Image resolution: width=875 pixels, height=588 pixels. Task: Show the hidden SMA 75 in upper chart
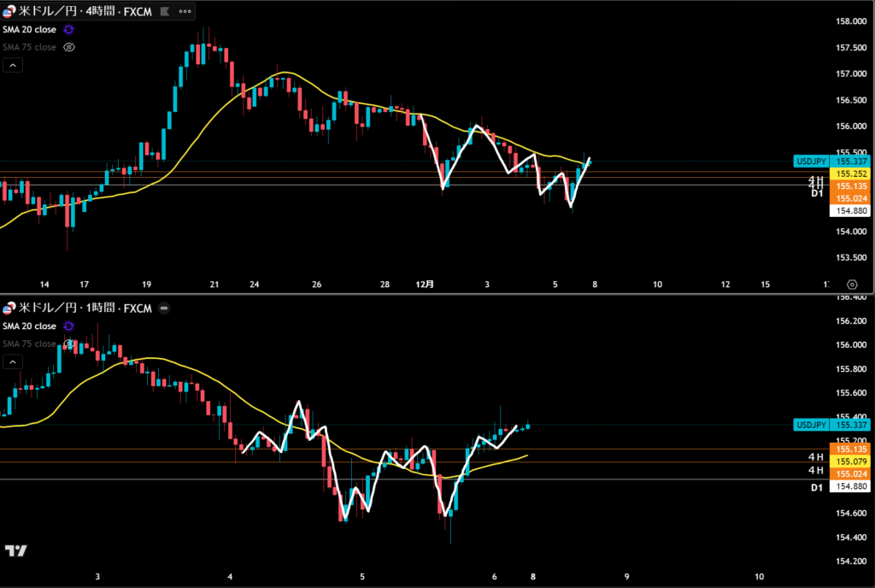69,47
